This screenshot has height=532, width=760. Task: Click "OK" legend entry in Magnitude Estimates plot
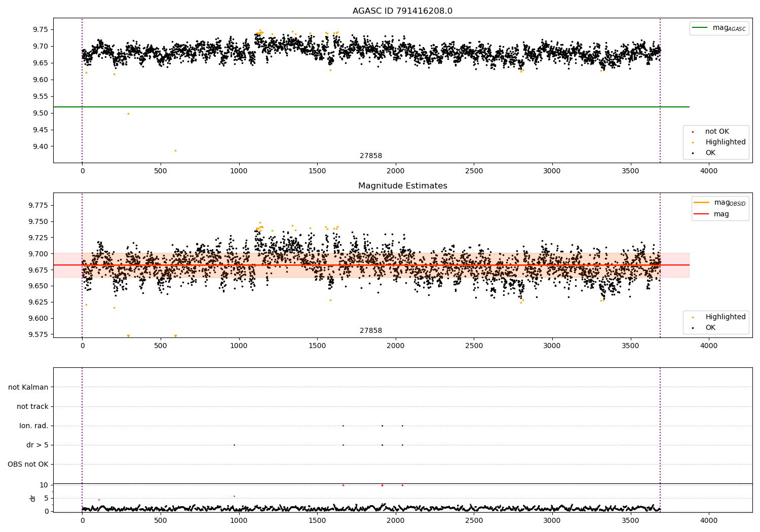[x=710, y=328]
